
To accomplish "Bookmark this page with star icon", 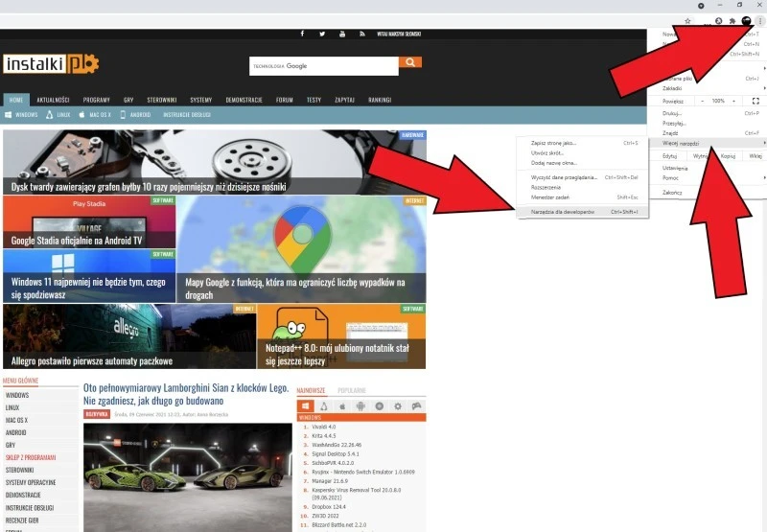I will 687,20.
